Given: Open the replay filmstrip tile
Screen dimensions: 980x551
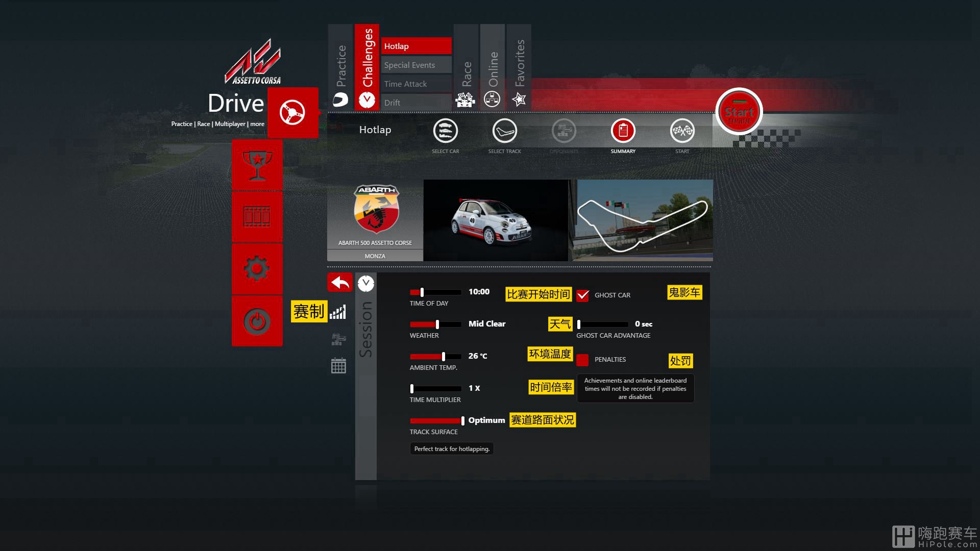Looking at the screenshot, I should 257,217.
